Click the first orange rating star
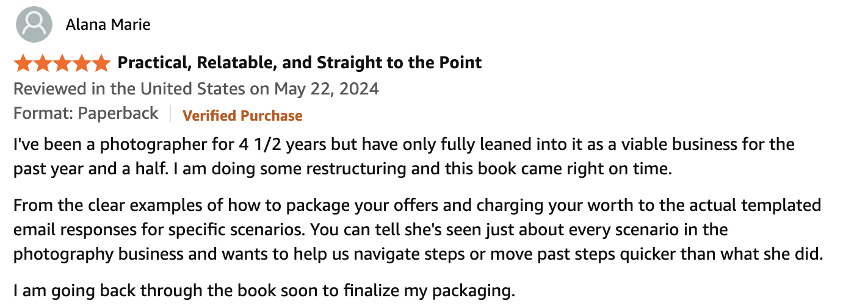The image size is (868, 306). click(x=23, y=63)
